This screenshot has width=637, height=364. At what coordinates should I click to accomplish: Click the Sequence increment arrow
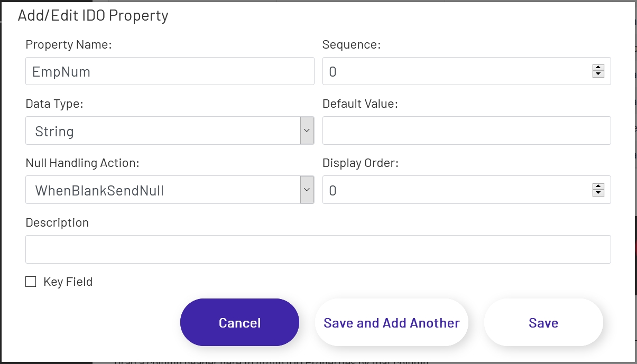pos(597,67)
